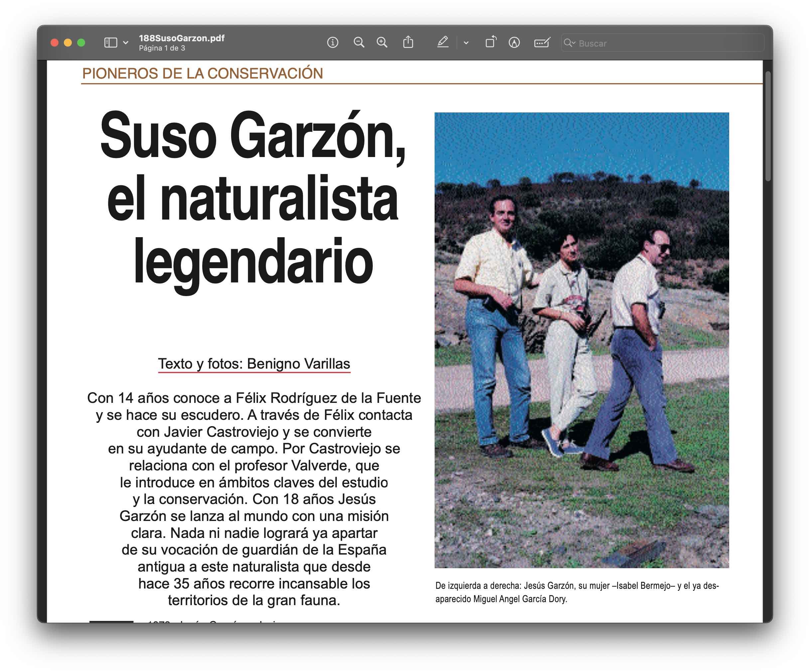Open the sidebar view options chevron

(x=126, y=43)
